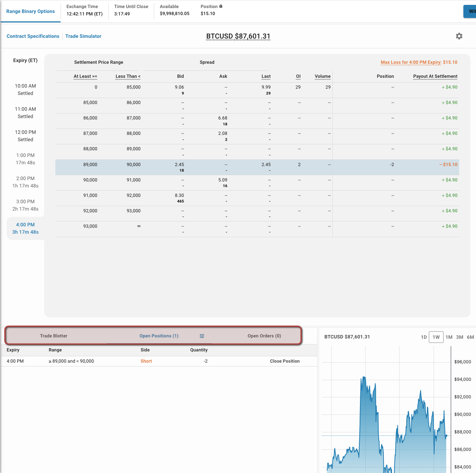
Task: Click the −$15.10 payout value
Action: point(448,165)
